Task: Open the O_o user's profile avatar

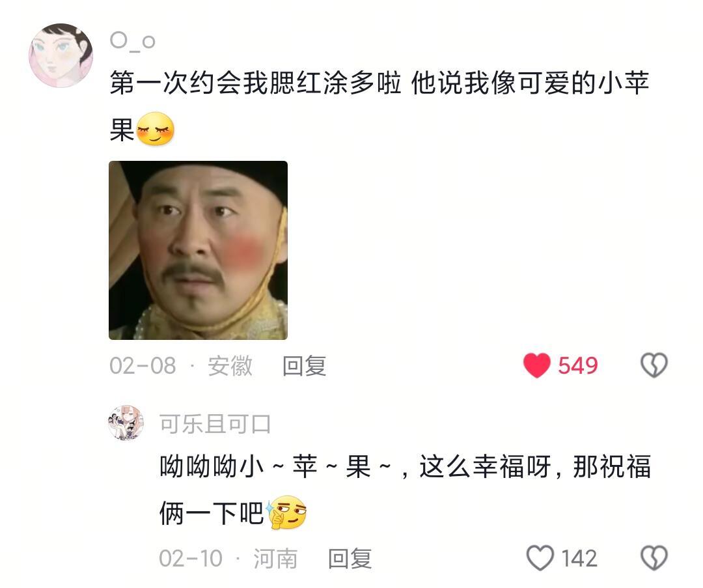Action: (61, 55)
